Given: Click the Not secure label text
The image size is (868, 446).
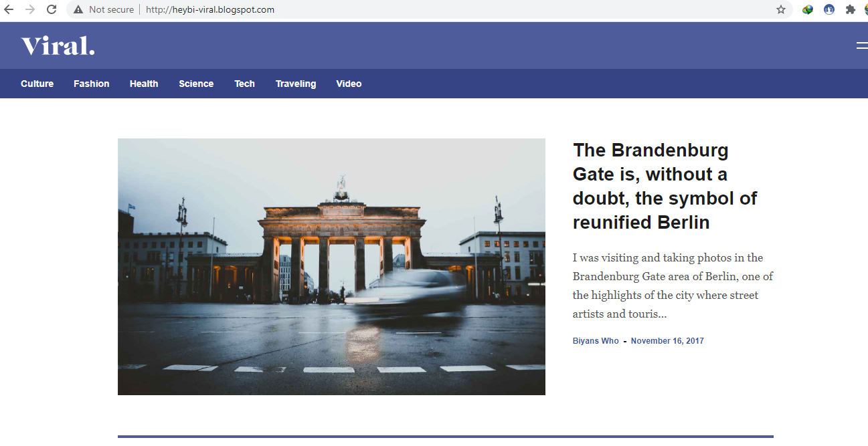Looking at the screenshot, I should click(x=111, y=9).
